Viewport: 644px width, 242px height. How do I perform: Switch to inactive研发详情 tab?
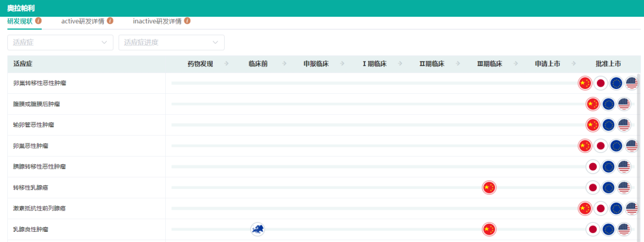pyautogui.click(x=157, y=21)
